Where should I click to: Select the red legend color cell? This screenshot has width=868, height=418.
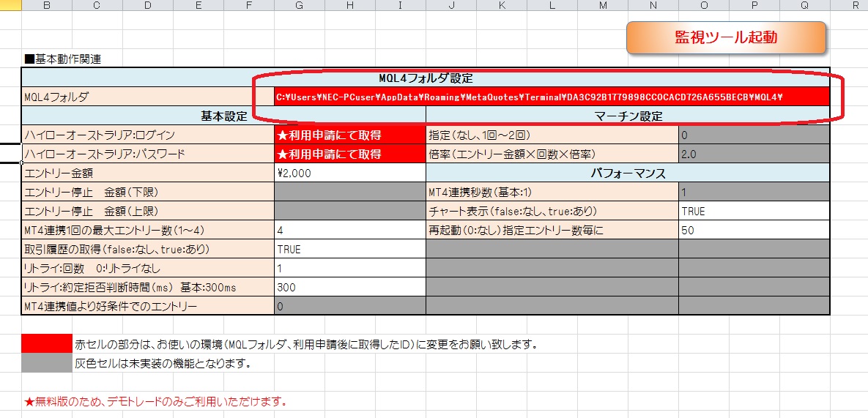click(x=46, y=343)
